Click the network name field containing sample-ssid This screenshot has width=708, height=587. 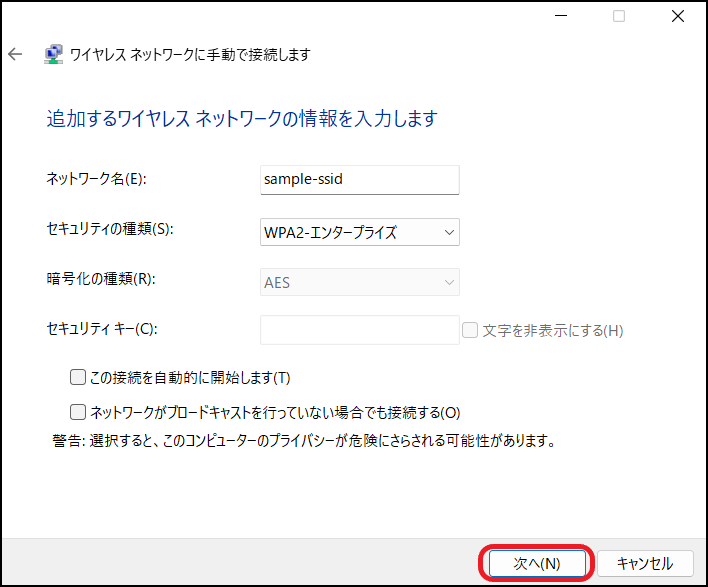358,180
